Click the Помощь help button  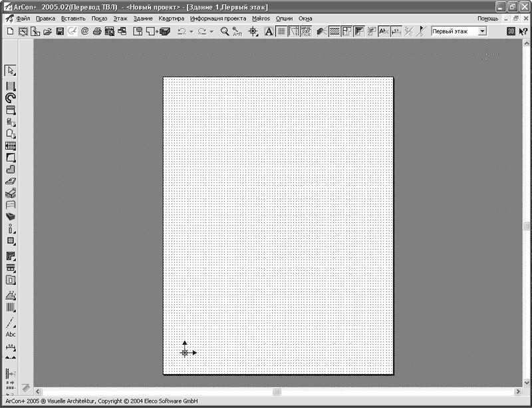coord(487,19)
